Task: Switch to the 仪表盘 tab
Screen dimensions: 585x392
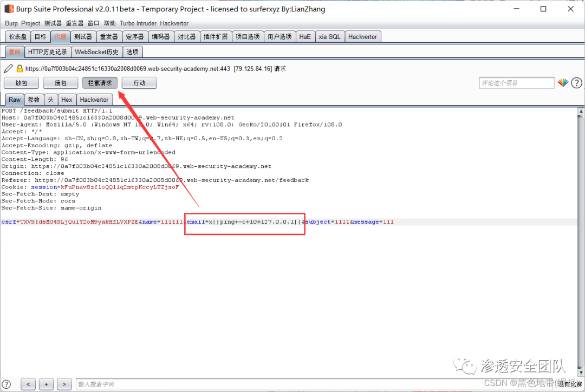Action: coord(18,37)
